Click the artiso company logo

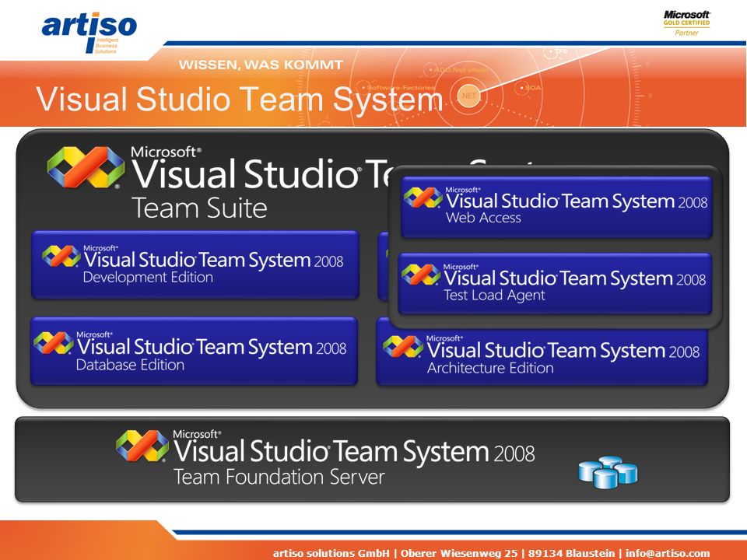(x=89, y=33)
